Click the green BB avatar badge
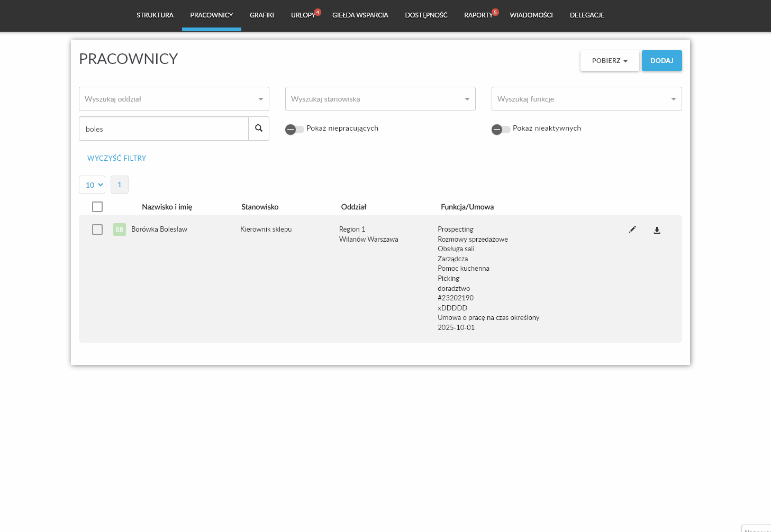Viewport: 771px width, 532px height. pos(120,230)
